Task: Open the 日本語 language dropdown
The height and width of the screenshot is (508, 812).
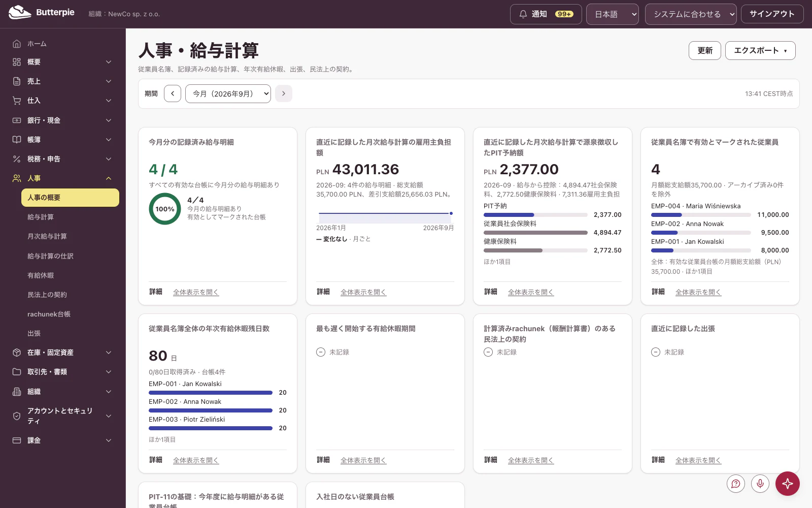Action: [613, 14]
